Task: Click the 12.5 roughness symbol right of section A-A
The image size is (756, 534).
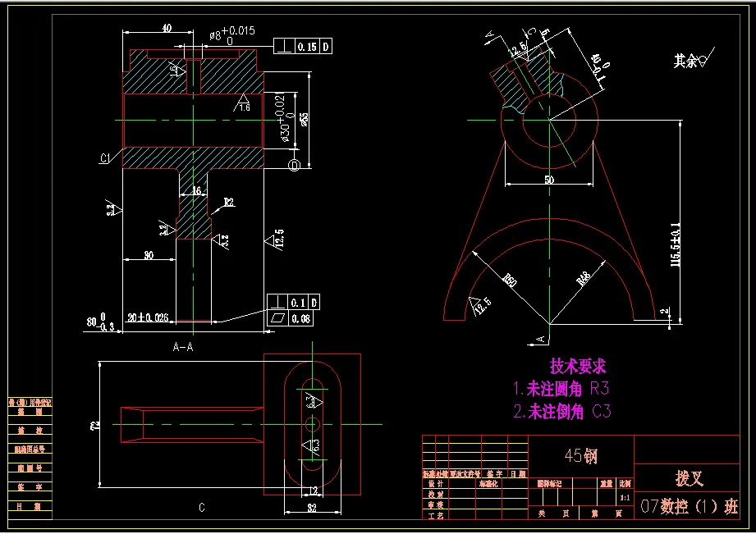Action: pos(276,239)
